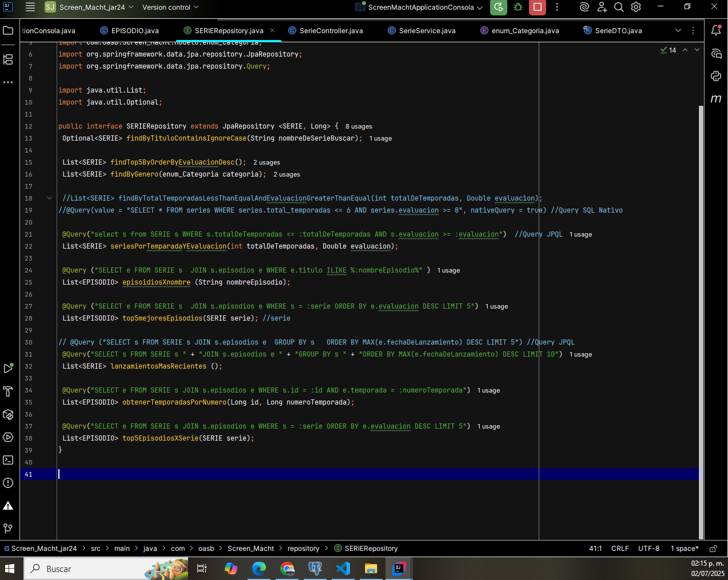Open the Maven tool window
Screen dimensions: 728x580
716,99
